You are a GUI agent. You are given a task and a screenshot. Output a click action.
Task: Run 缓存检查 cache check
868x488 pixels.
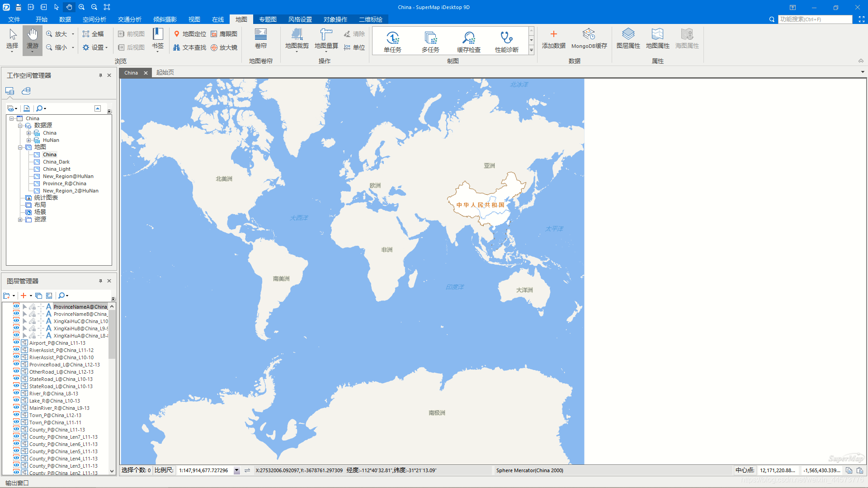(469, 42)
